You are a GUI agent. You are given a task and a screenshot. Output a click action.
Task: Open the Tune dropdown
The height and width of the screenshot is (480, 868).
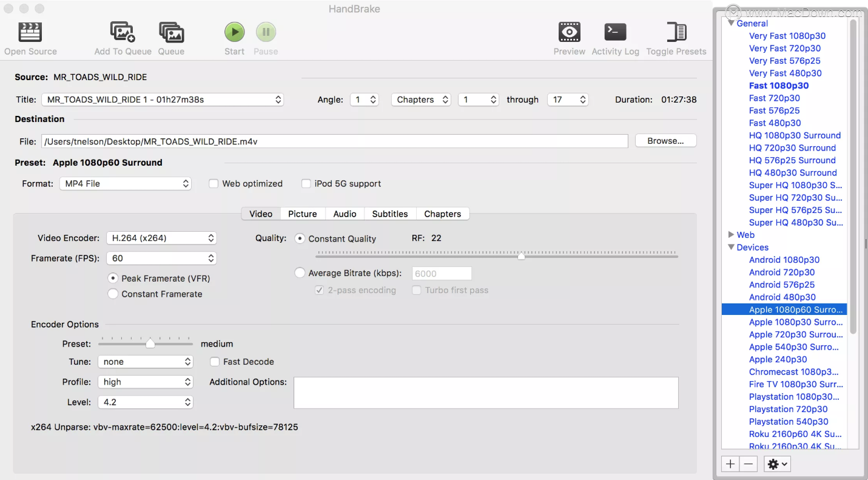146,362
